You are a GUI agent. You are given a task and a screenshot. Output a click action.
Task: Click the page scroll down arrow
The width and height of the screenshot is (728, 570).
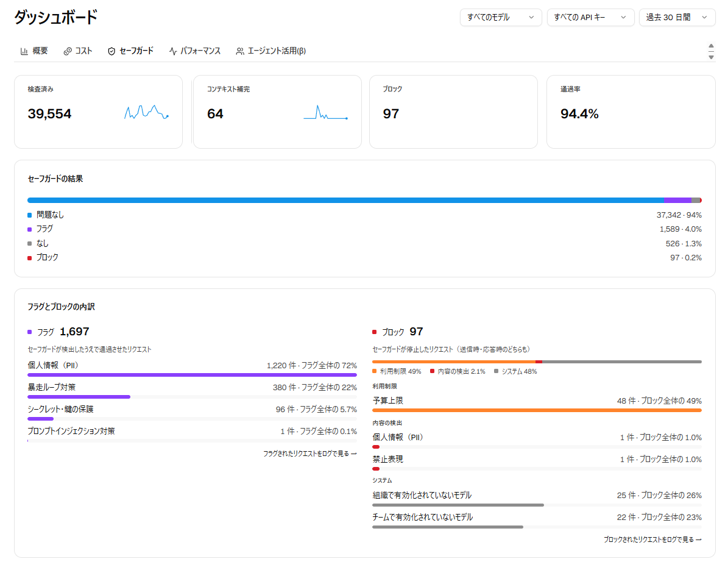(x=711, y=57)
